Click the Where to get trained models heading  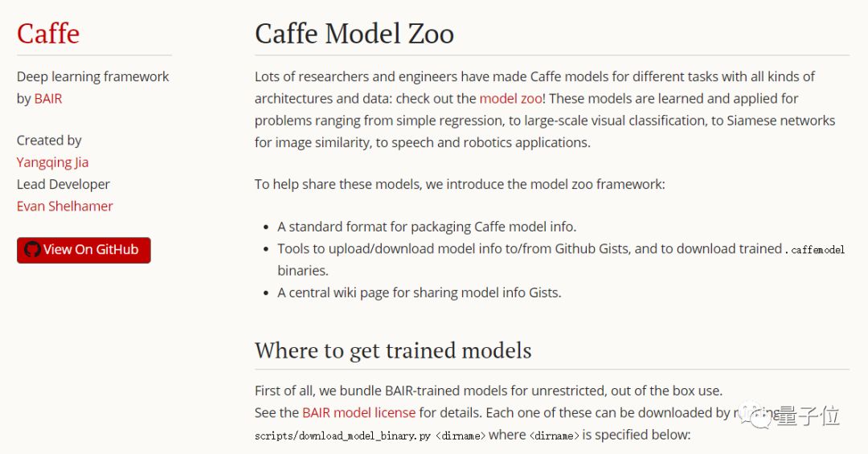pyautogui.click(x=393, y=350)
